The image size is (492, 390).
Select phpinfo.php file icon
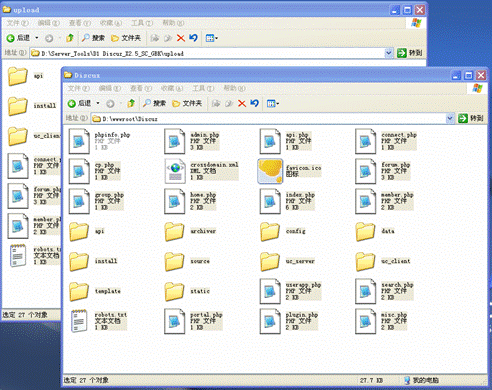[x=79, y=141]
